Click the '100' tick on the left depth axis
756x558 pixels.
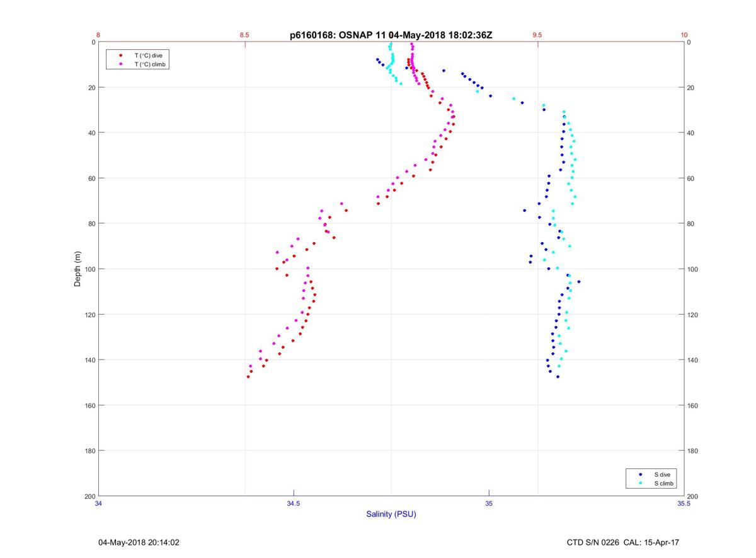(x=89, y=269)
